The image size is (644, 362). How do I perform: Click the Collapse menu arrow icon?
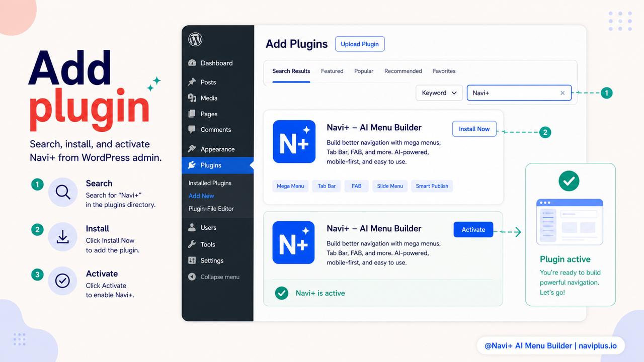tap(192, 277)
